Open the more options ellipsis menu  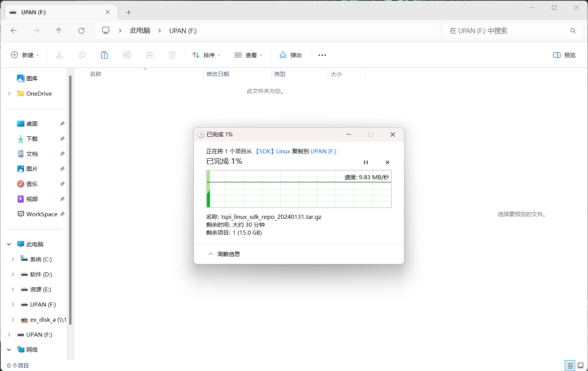[x=322, y=55]
